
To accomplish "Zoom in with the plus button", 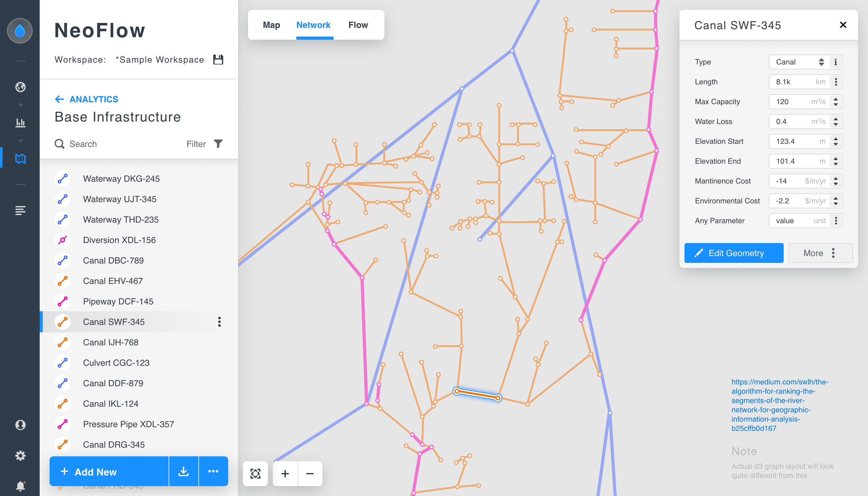I will (x=286, y=473).
